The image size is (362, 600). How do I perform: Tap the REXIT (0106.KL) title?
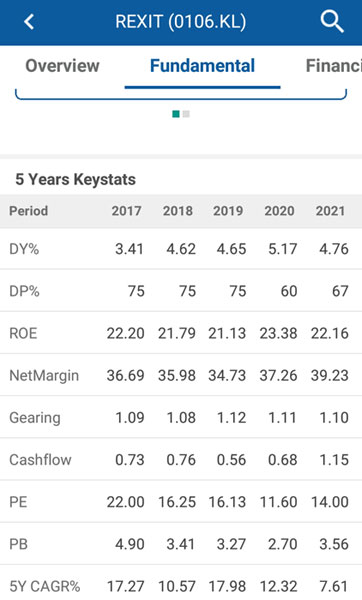[x=181, y=22]
